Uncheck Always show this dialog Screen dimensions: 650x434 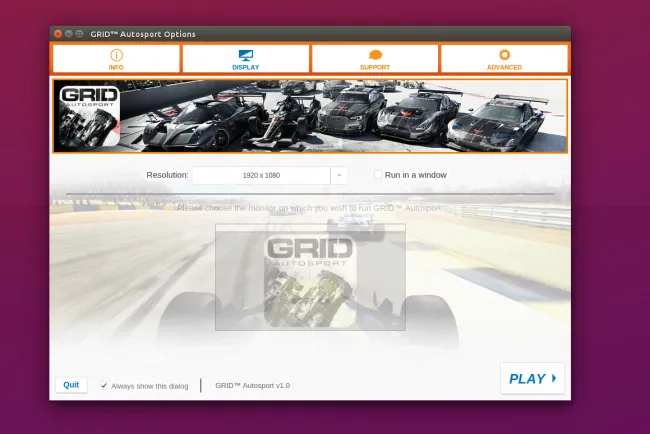(x=104, y=386)
